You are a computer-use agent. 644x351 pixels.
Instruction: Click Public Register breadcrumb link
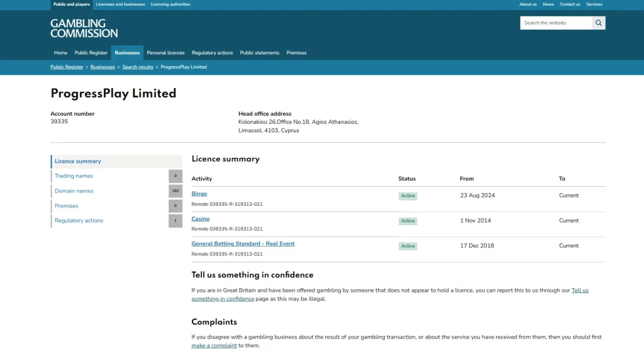click(x=67, y=67)
